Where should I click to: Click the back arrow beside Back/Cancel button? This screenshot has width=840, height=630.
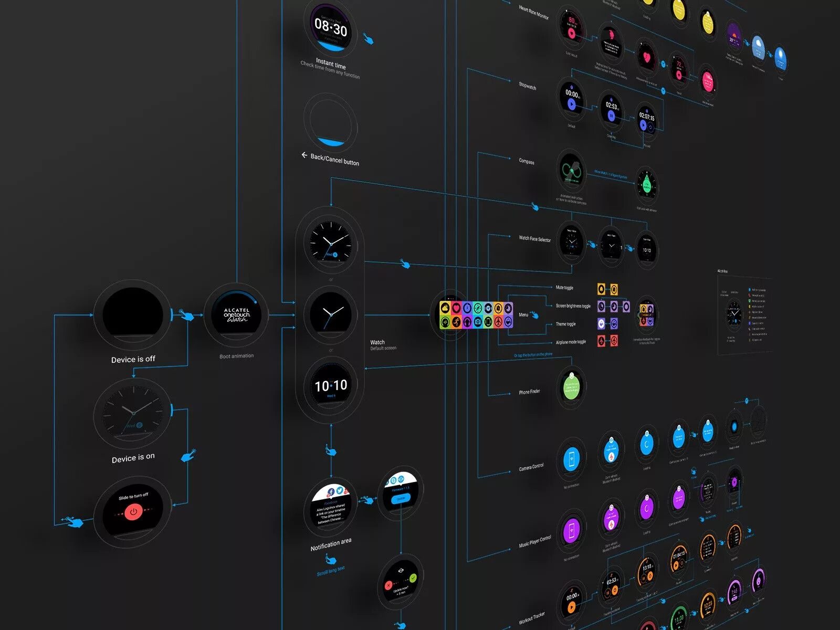304,155
